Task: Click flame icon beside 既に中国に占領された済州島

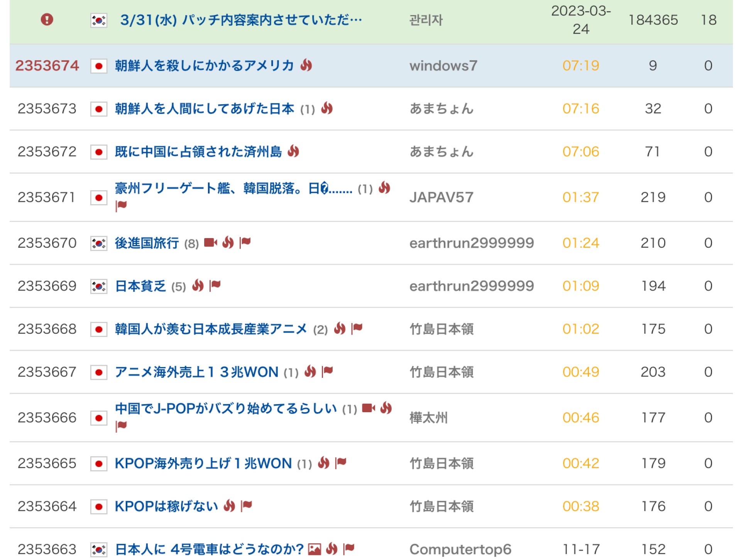Action: point(294,151)
